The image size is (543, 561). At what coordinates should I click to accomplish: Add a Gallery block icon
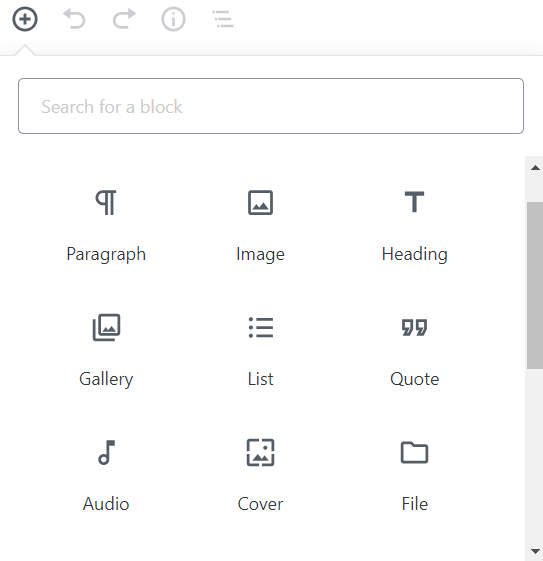point(106,327)
